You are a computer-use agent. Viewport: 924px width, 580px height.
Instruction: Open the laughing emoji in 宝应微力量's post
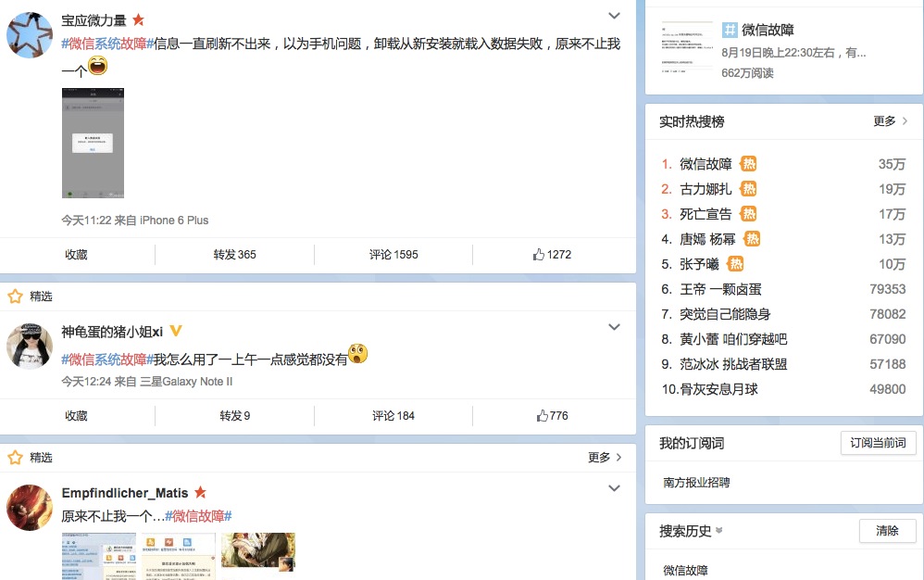pos(98,66)
